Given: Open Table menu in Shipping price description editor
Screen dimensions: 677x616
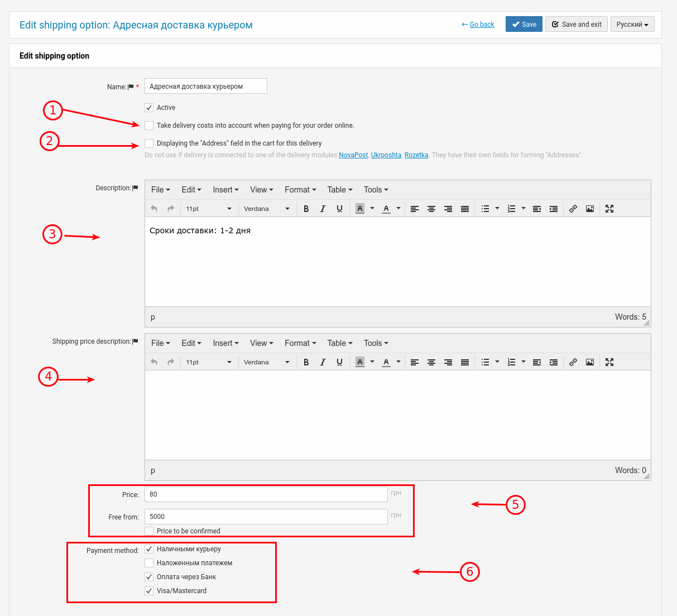Looking at the screenshot, I should pyautogui.click(x=340, y=343).
